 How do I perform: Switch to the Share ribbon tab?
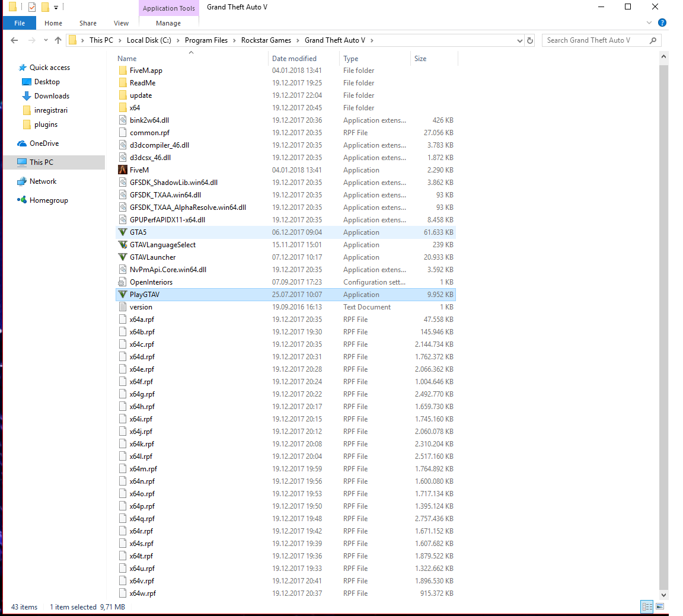click(x=88, y=23)
